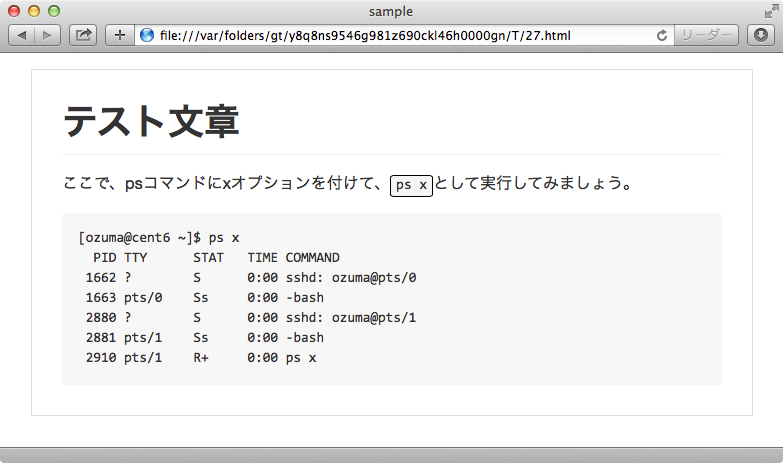Click the row for PID 1662
The width and height of the screenshot is (783, 463).
point(251,278)
